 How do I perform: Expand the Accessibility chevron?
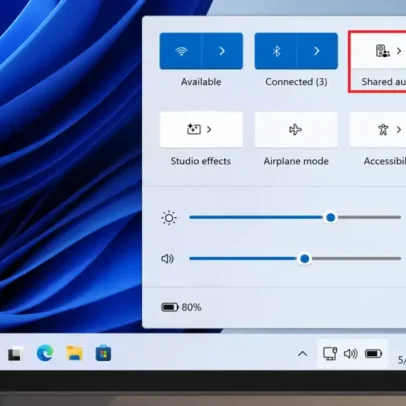pyautogui.click(x=399, y=129)
